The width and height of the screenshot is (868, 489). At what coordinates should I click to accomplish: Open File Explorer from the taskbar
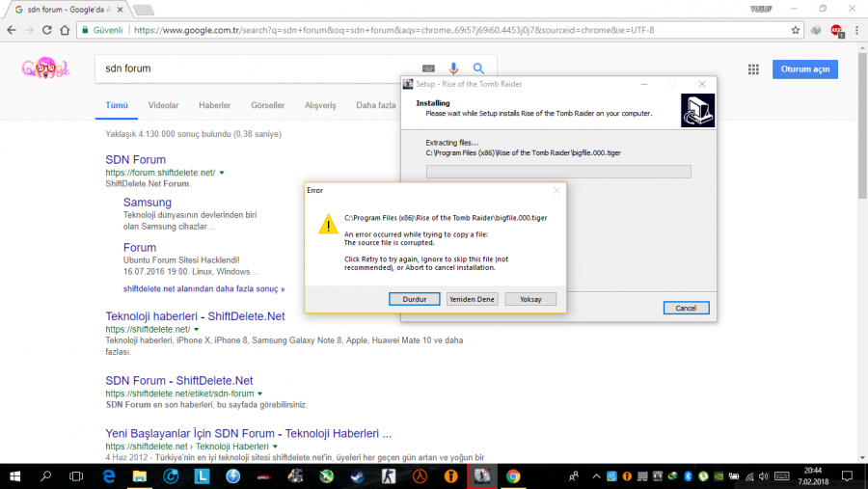coord(140,476)
